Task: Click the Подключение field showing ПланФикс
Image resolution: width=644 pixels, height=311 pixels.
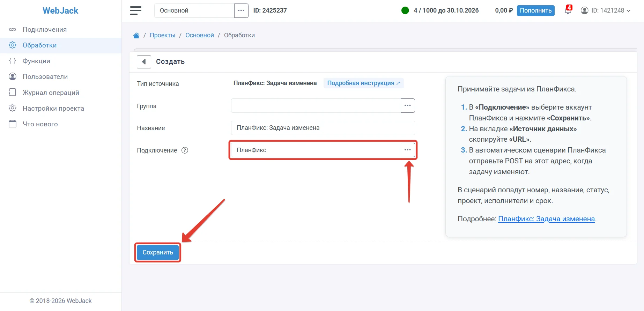Action: point(316,150)
